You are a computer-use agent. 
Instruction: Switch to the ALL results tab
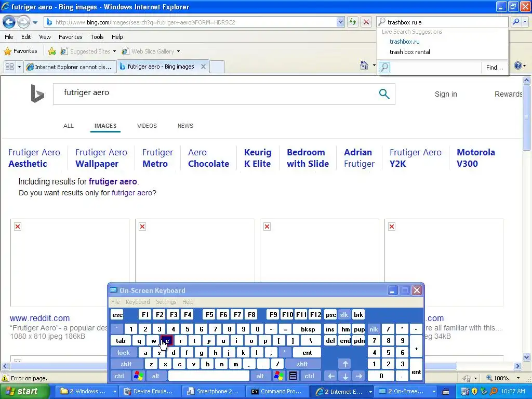pyautogui.click(x=68, y=126)
